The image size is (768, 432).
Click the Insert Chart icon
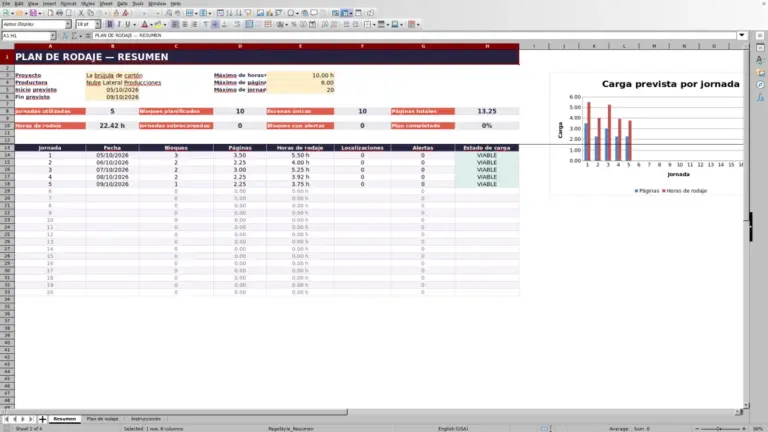[x=269, y=13]
